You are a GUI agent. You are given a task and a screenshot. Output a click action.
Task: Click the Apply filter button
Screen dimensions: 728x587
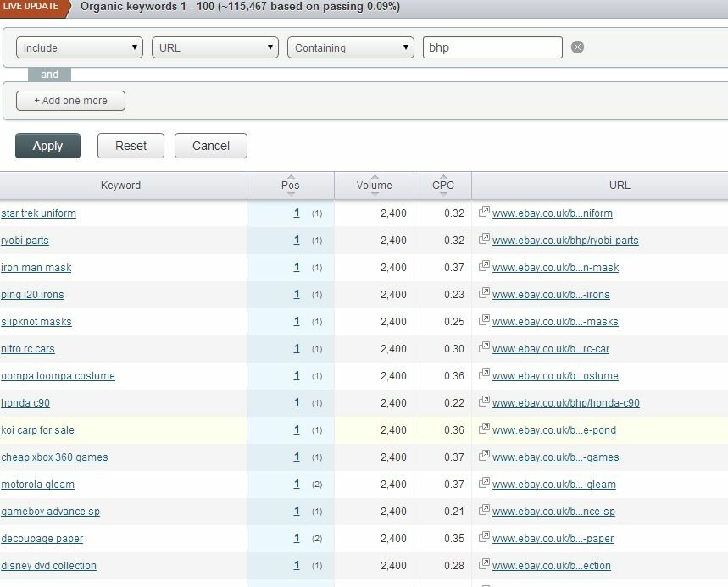[x=47, y=146]
